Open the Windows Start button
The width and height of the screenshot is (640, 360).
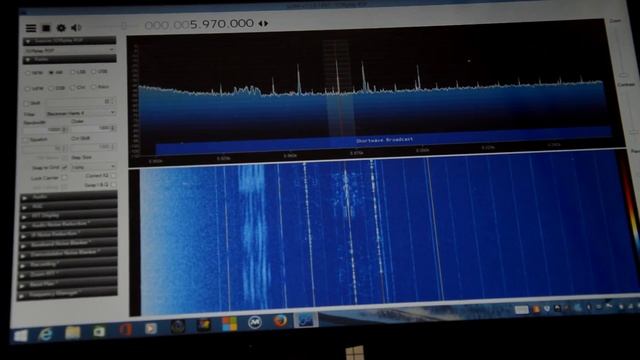(21, 336)
